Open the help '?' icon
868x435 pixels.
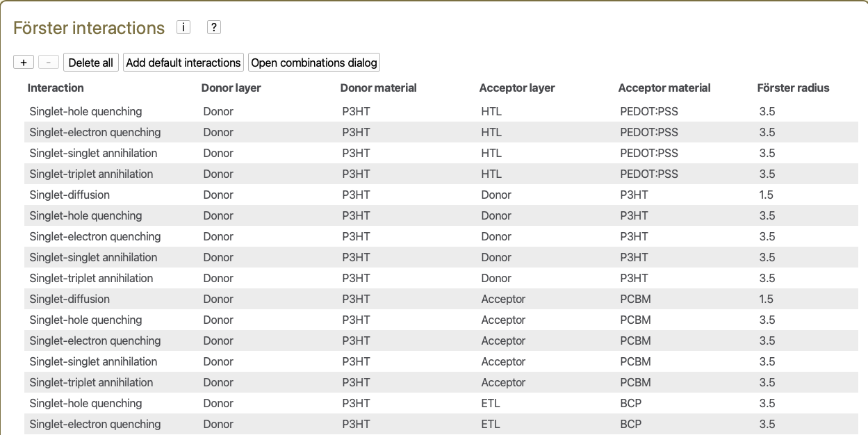point(214,27)
